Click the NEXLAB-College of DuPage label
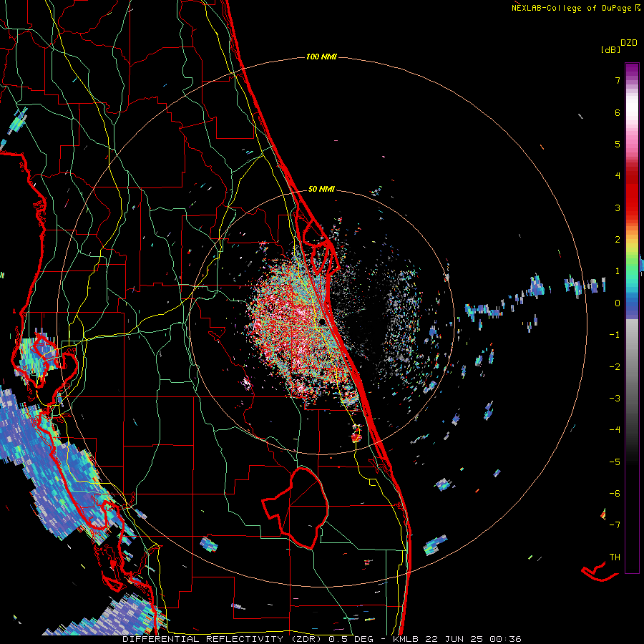644x644 pixels. point(576,8)
